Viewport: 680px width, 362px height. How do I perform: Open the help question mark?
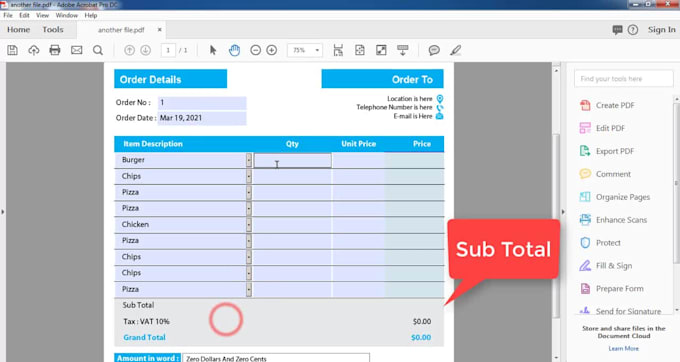[633, 30]
